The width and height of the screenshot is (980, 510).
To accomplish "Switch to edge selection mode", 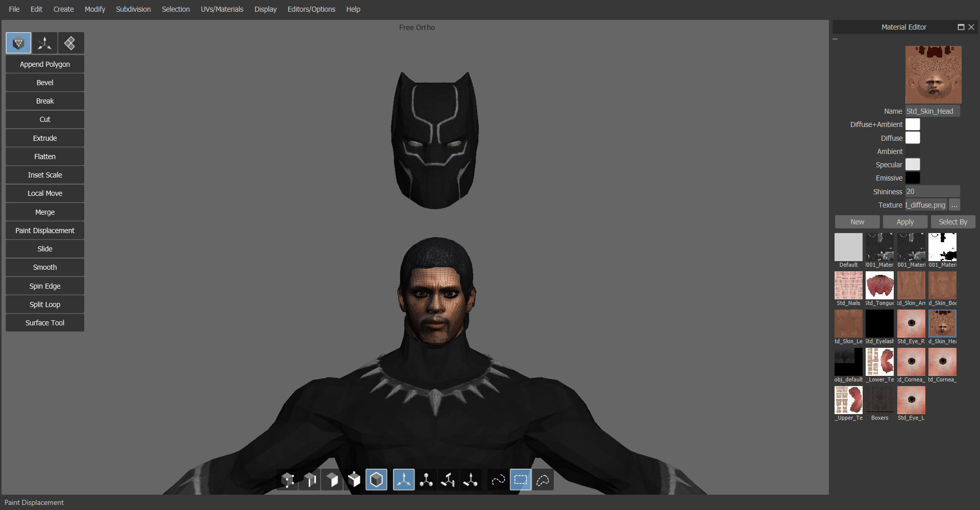I will 310,480.
